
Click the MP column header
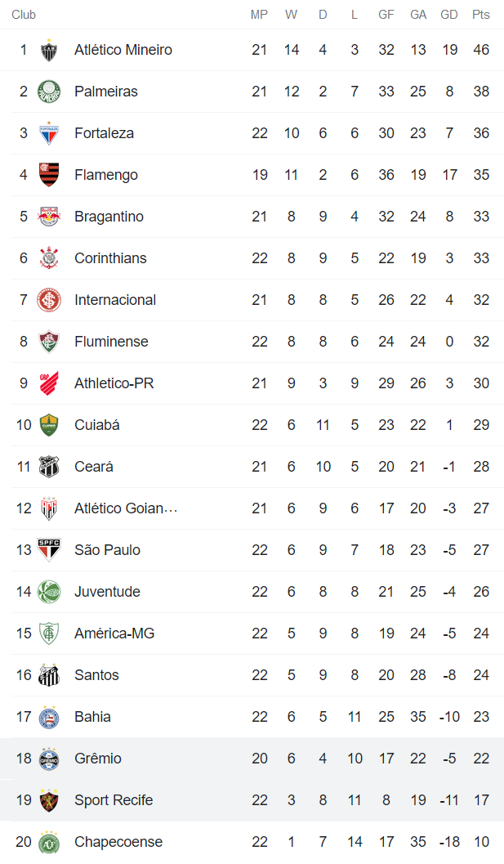click(259, 15)
